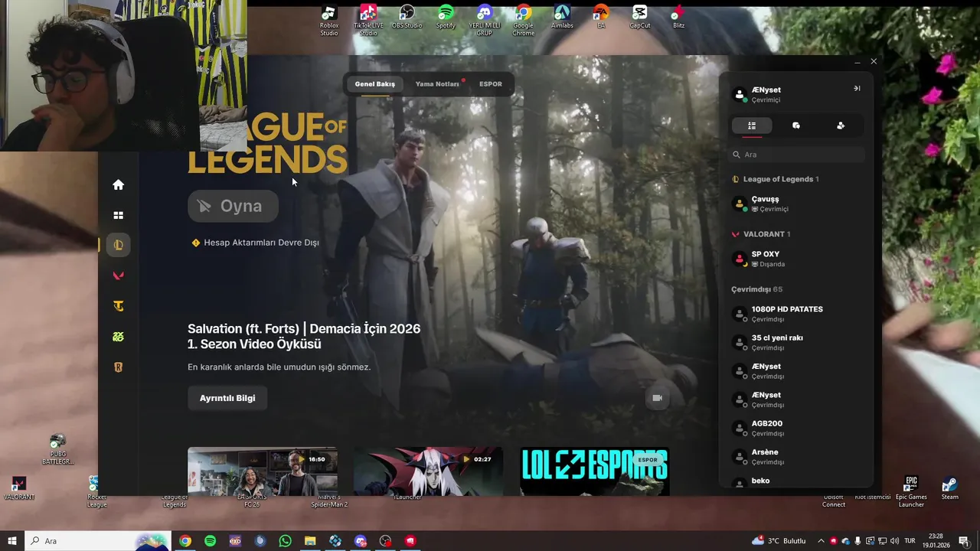Image resolution: width=980 pixels, height=551 pixels.
Task: Collapse the VALORANT friends group
Action: tap(761, 234)
